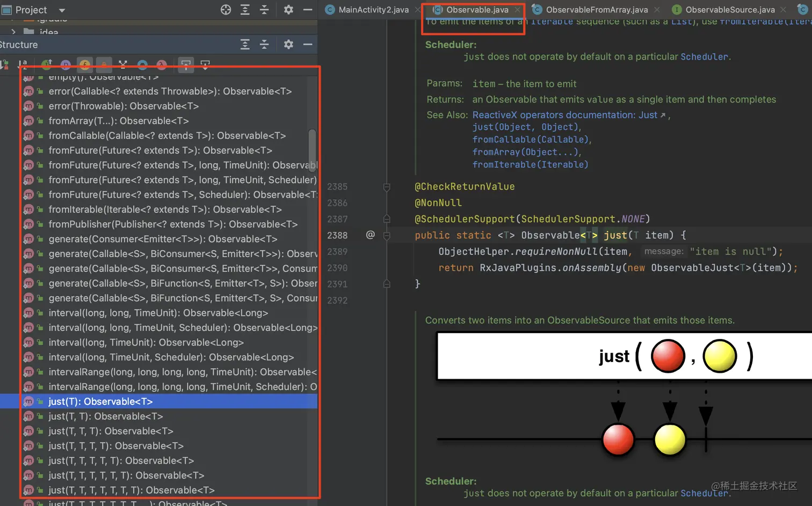The height and width of the screenshot is (506, 812).
Task: Hide the Structure tool window
Action: pyautogui.click(x=308, y=45)
